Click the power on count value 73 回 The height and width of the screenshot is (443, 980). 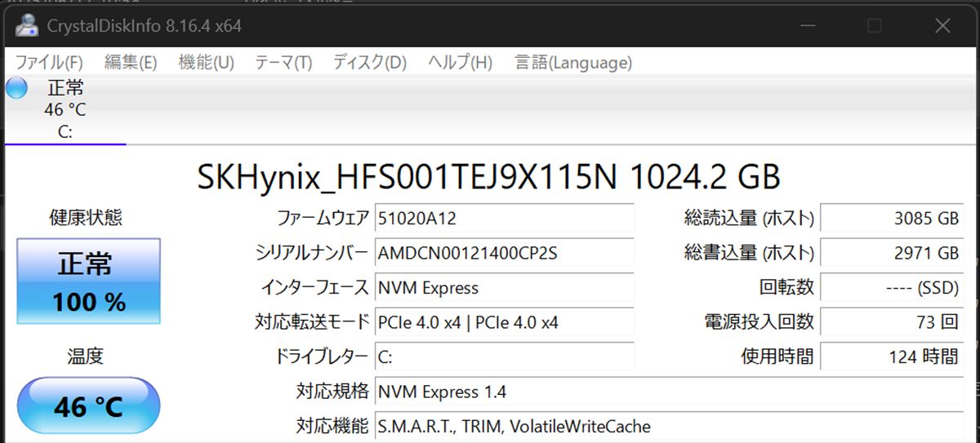tap(892, 322)
